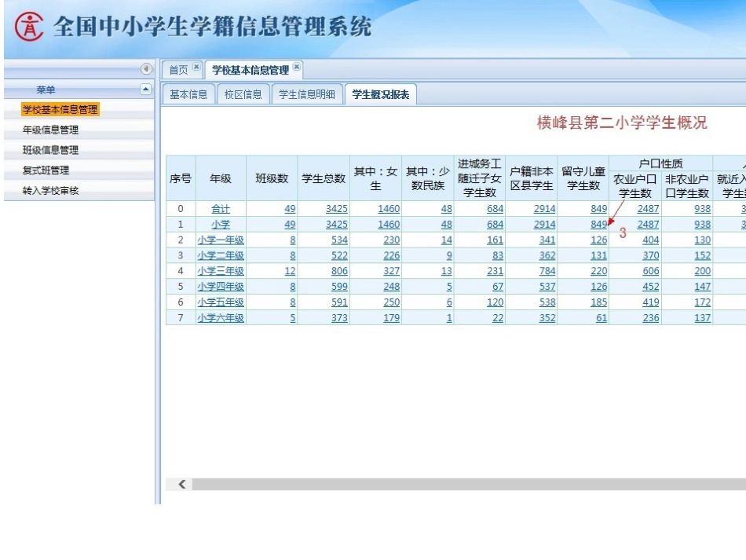
Task: Open 班级信息管理 in sidebar menu
Action: click(x=50, y=150)
